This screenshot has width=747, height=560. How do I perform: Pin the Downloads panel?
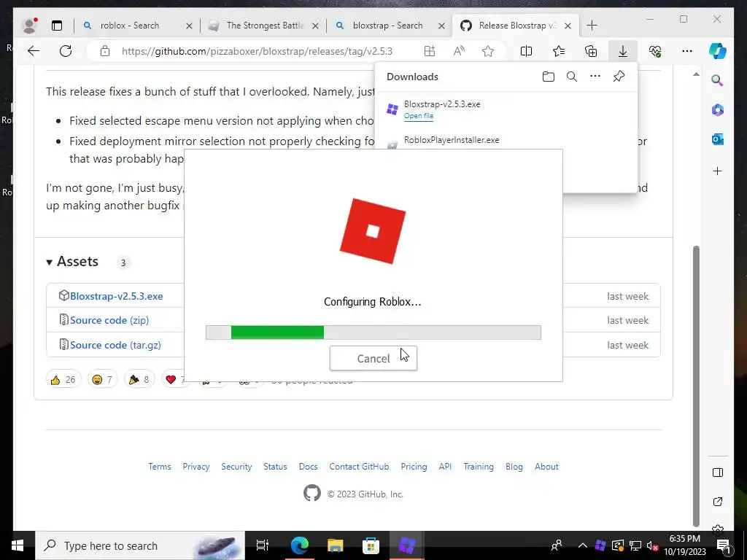(x=619, y=76)
